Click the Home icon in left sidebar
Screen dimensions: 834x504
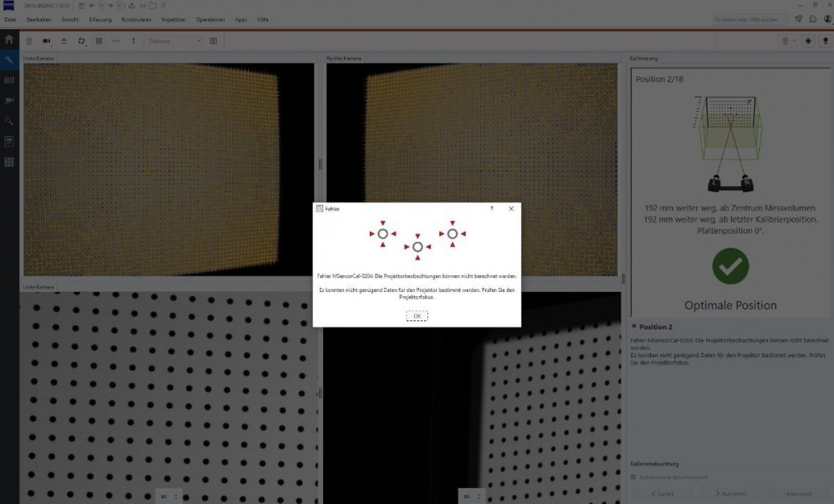(x=9, y=39)
